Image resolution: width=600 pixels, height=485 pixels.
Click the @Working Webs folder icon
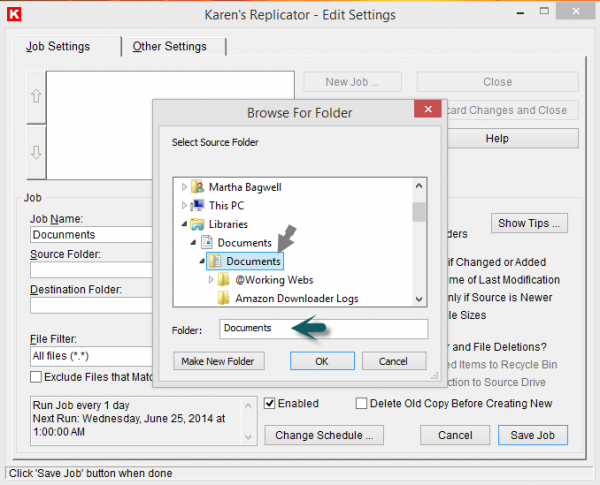click(223, 280)
